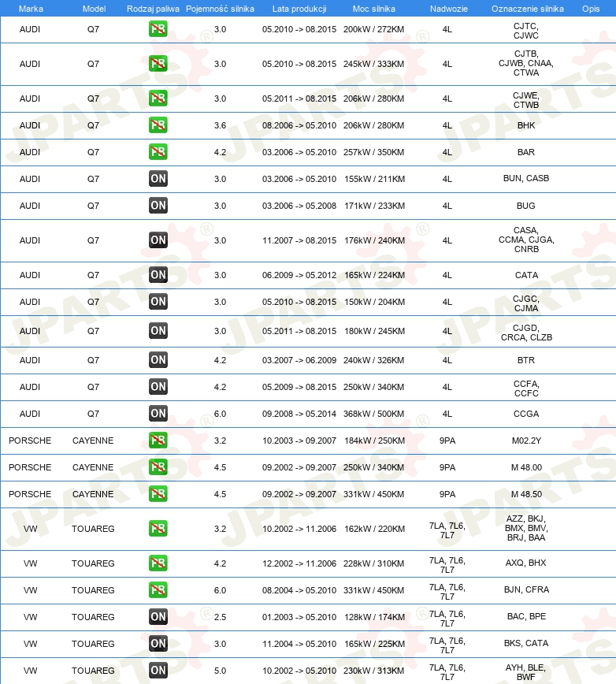Click petrol icon in Q7 BHK engine row

point(158,125)
